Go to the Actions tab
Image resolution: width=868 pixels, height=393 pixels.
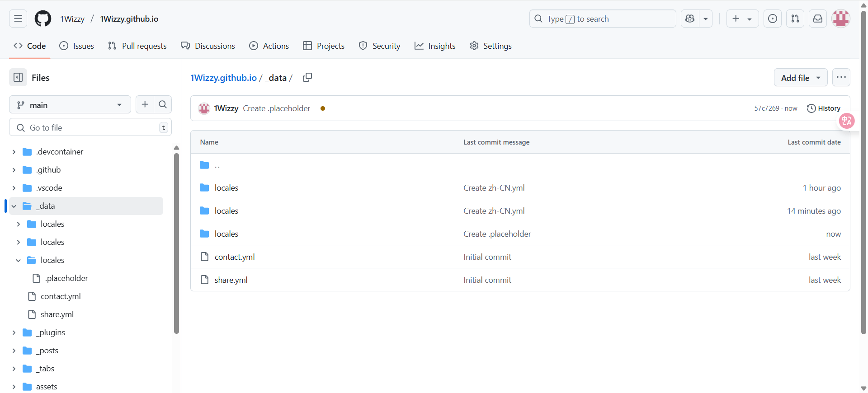(x=269, y=46)
